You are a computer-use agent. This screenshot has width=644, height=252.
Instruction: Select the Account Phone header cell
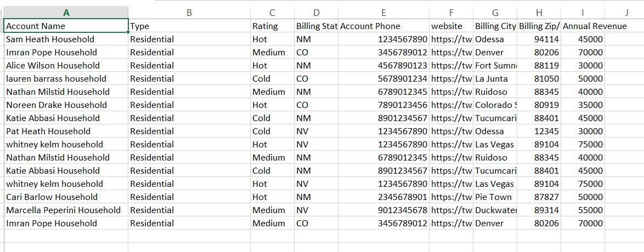(x=383, y=26)
